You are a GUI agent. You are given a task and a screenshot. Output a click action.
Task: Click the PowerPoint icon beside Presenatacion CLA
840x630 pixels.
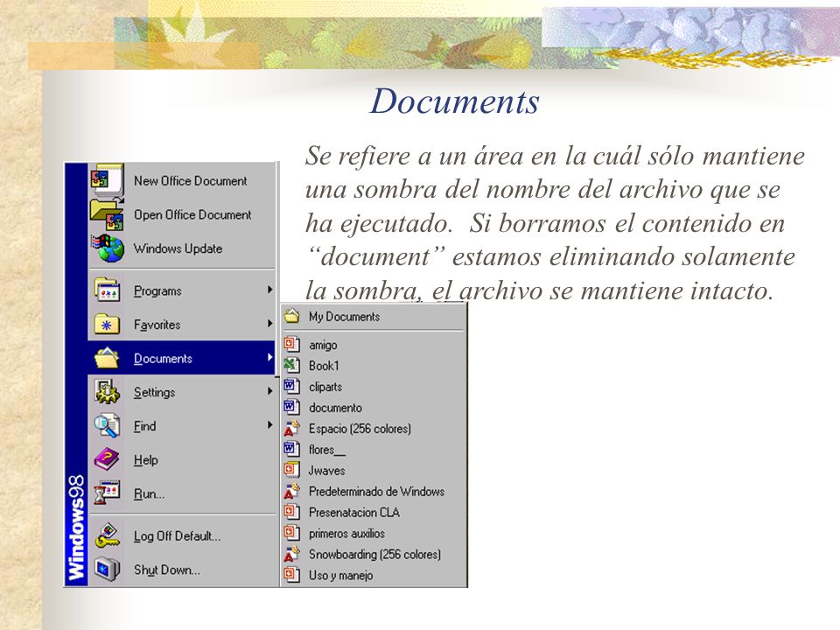pyautogui.click(x=291, y=512)
